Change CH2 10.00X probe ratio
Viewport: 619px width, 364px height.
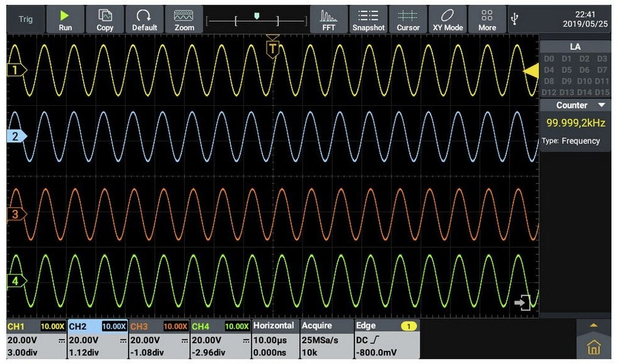114,327
